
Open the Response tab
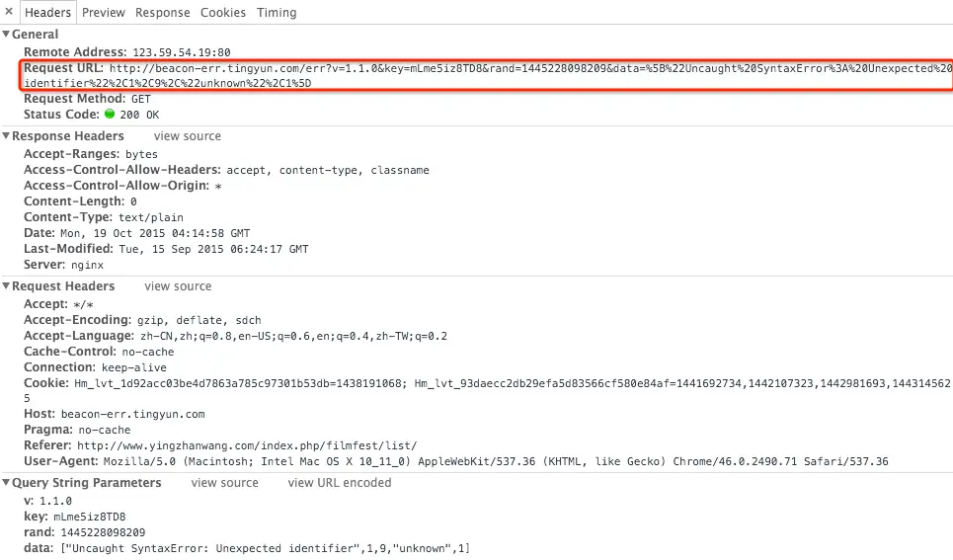[163, 13]
